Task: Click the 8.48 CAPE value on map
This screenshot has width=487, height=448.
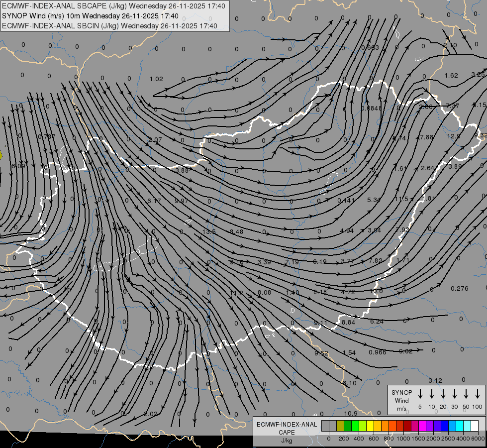Action: coord(237,231)
